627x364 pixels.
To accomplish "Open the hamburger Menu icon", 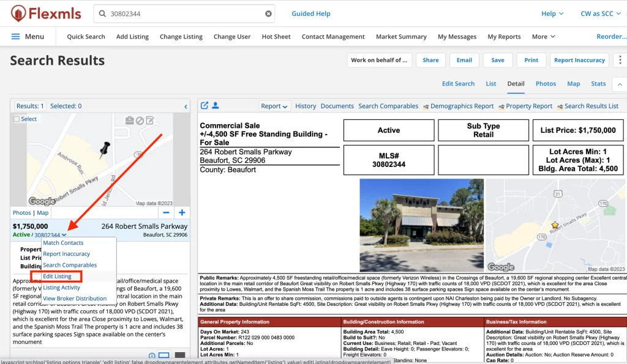I will [15, 36].
